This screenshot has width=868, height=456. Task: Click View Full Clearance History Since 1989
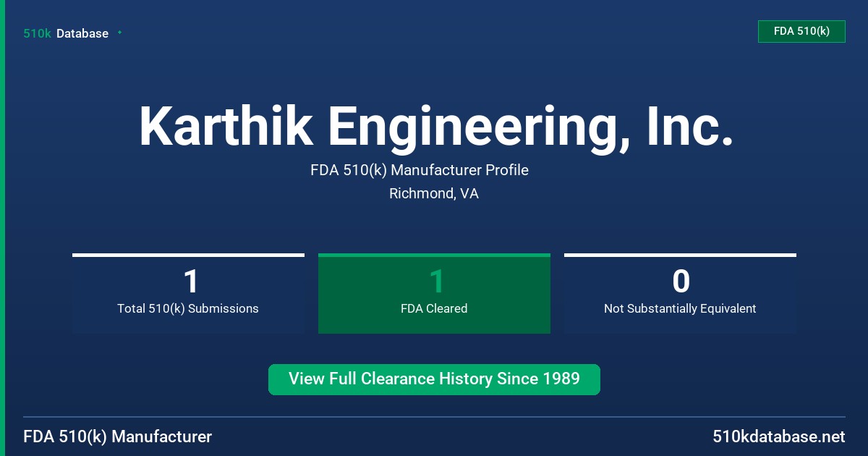(x=434, y=379)
